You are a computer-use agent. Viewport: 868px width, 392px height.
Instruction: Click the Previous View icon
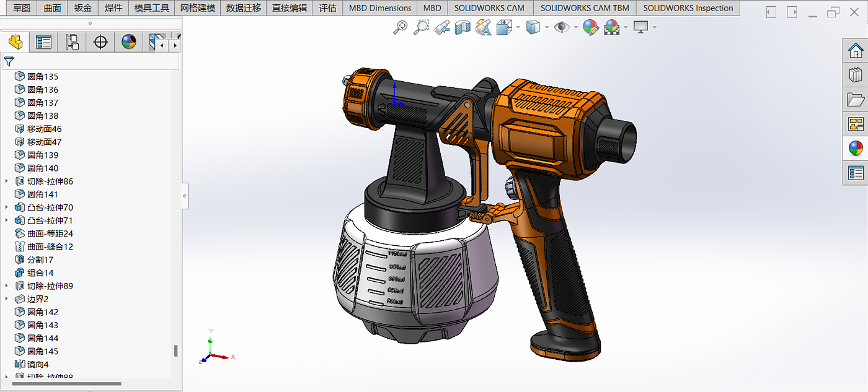[x=442, y=27]
